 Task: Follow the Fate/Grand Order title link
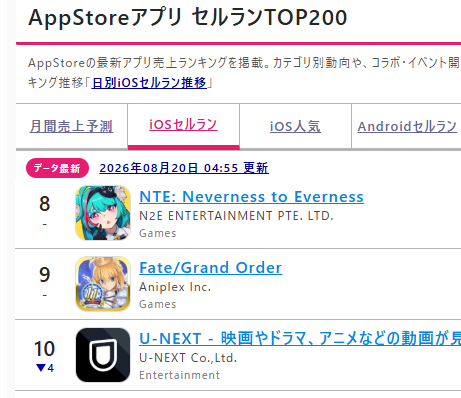211,268
